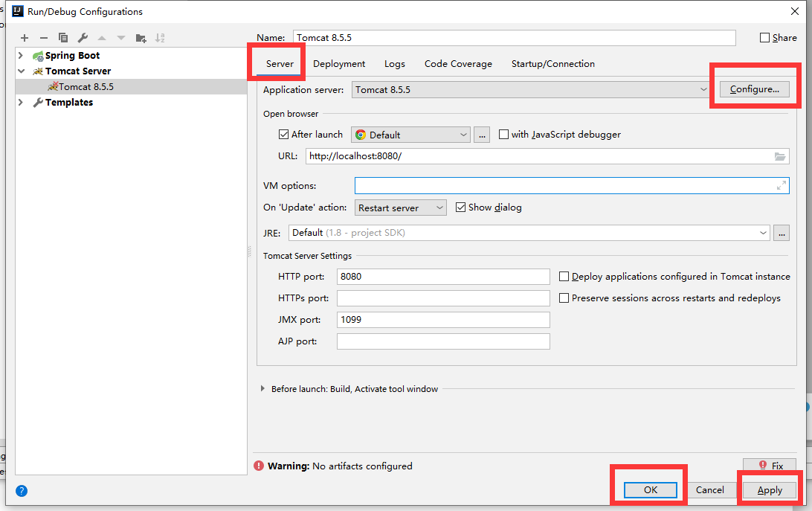The image size is (812, 511).
Task: Click the IntelliJ logo in the title bar
Action: [x=18, y=11]
